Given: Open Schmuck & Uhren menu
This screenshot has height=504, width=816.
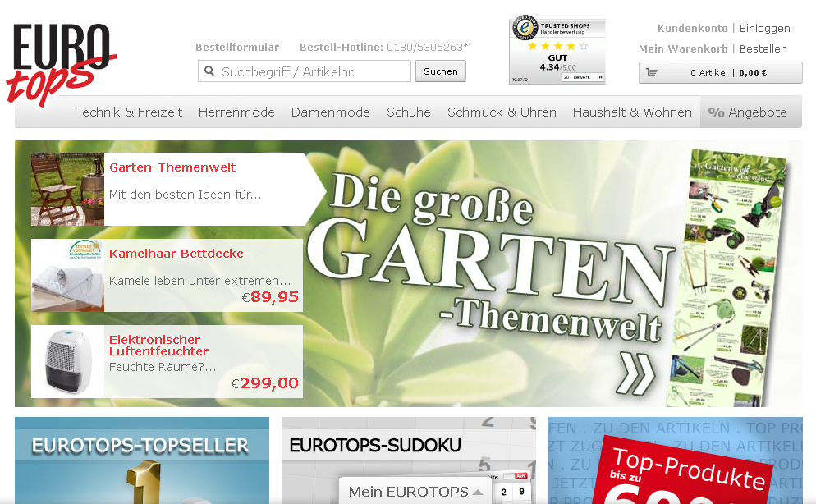Looking at the screenshot, I should click(x=502, y=112).
